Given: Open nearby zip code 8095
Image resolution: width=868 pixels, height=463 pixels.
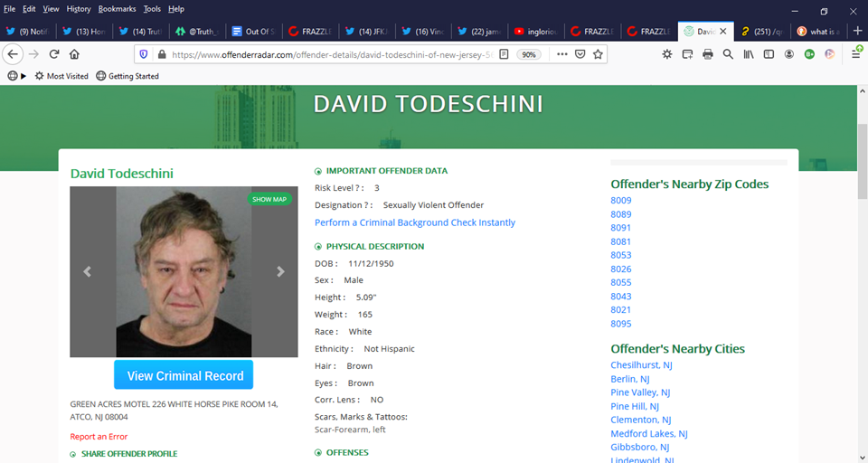Looking at the screenshot, I should pos(621,324).
